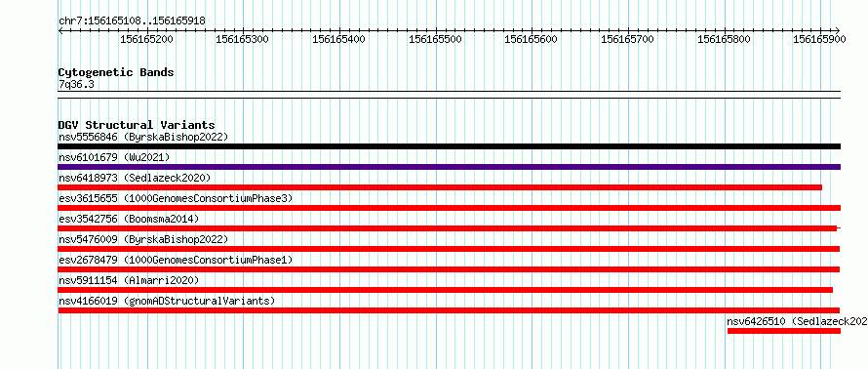The height and width of the screenshot is (369, 868).
Task: Click the nsv5476009 (ByrskaBishop2022) label
Action: coord(143,239)
